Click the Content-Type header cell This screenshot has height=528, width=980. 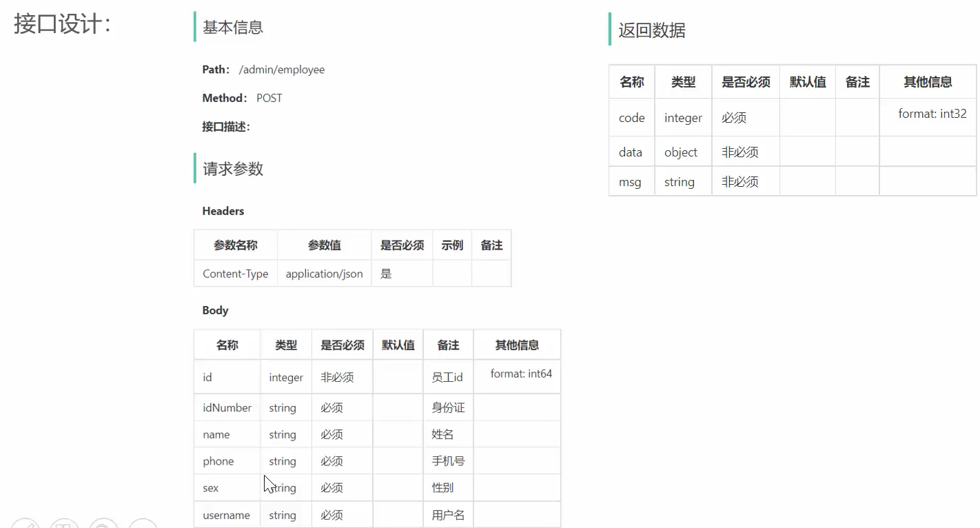click(x=236, y=274)
